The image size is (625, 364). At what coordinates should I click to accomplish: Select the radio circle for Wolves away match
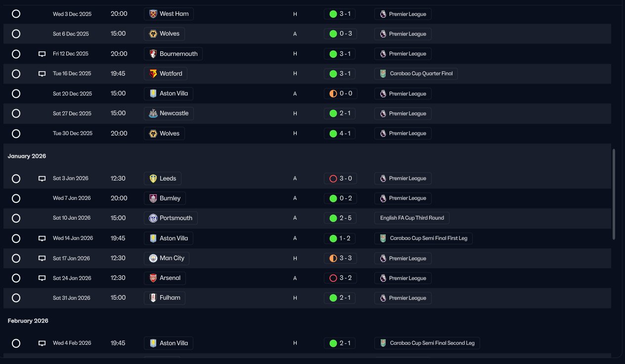point(16,34)
